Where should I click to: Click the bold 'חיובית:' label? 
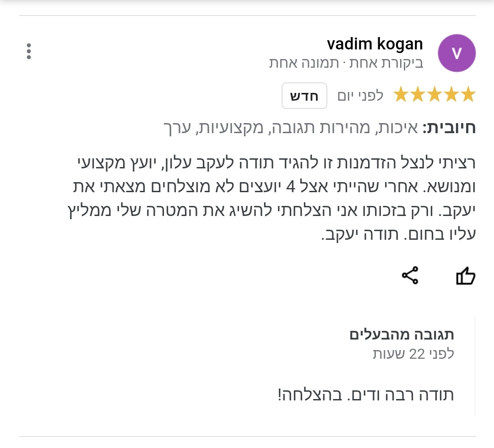(x=449, y=128)
